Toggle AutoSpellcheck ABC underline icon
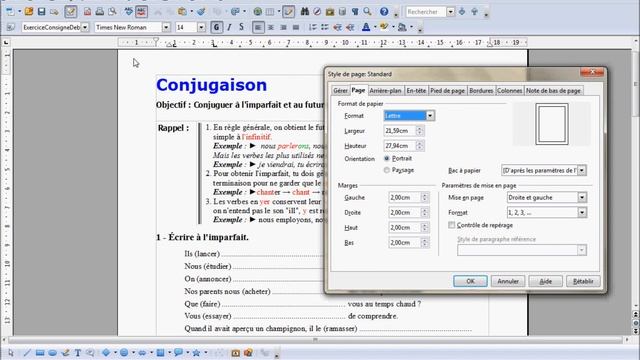 (141, 11)
